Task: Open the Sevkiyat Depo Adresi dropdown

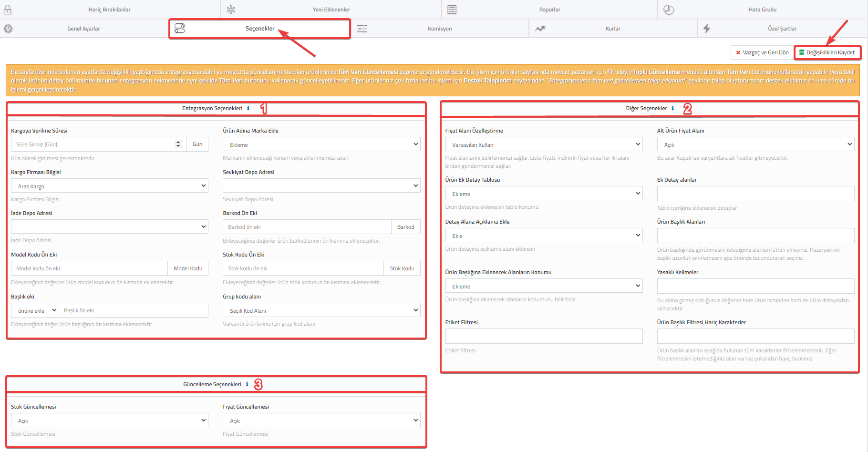Action: click(321, 185)
